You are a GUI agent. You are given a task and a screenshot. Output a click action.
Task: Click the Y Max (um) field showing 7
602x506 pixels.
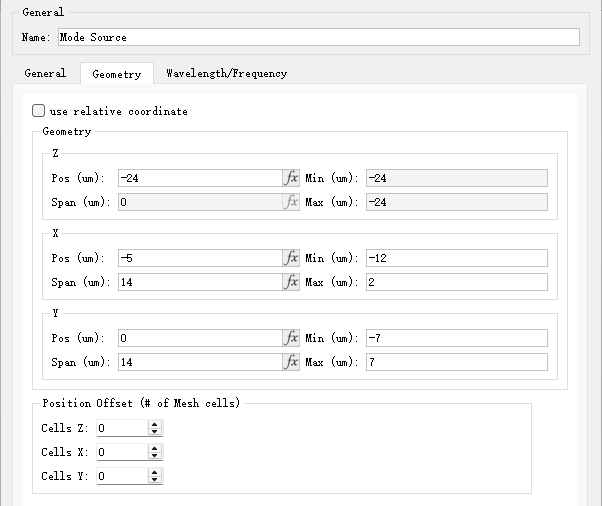click(x=457, y=362)
